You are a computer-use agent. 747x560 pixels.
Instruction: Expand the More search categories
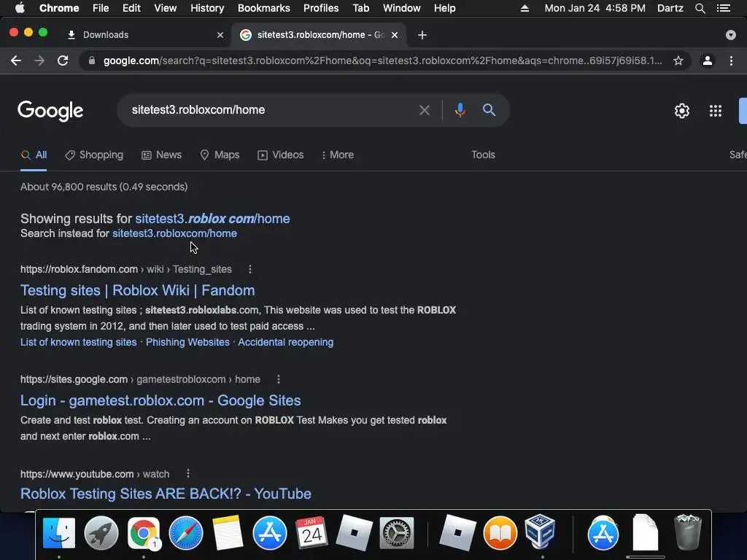coord(338,155)
